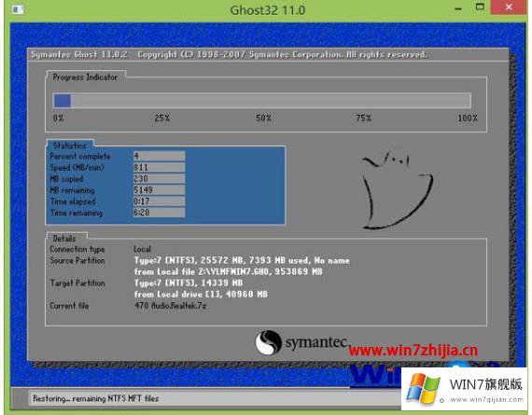Click the Percent complete value 4

[159, 156]
